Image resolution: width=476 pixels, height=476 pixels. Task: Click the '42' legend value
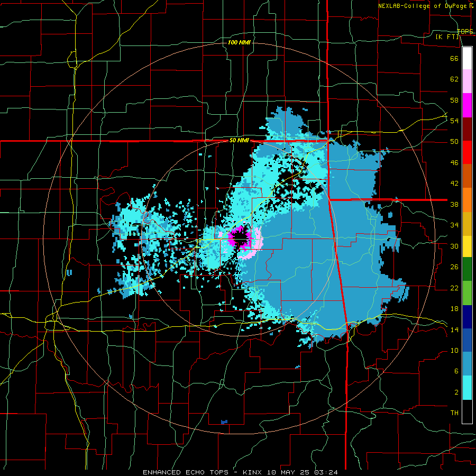(454, 184)
